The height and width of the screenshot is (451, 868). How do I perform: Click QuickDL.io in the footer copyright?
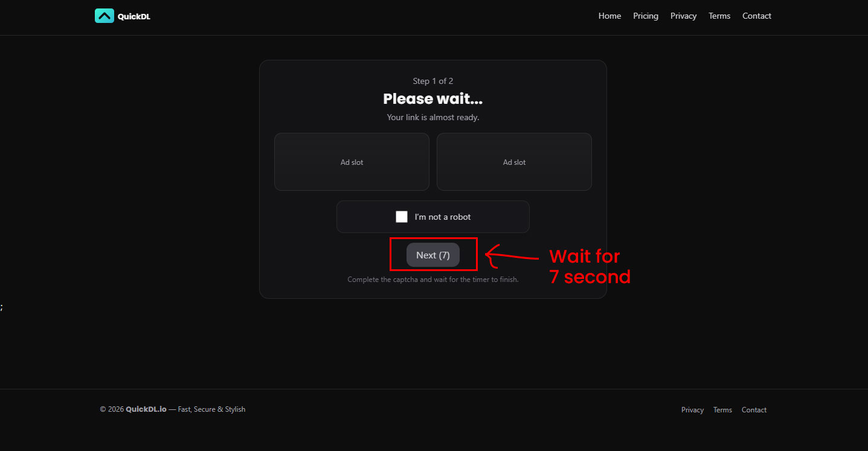pos(146,409)
